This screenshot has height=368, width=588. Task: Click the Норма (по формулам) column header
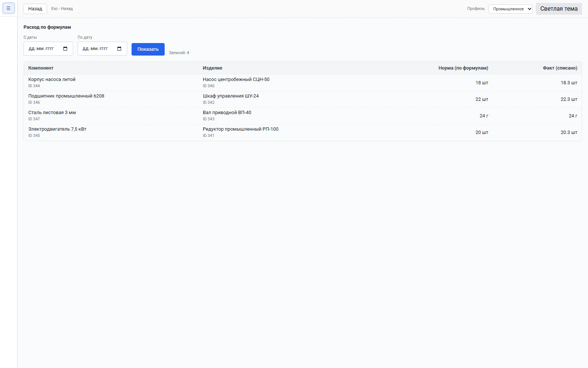(463, 68)
